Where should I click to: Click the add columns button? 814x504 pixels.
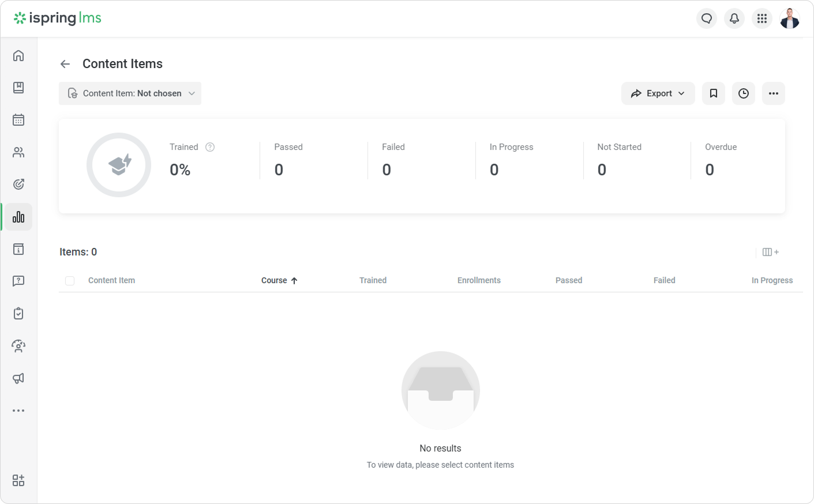tap(770, 252)
